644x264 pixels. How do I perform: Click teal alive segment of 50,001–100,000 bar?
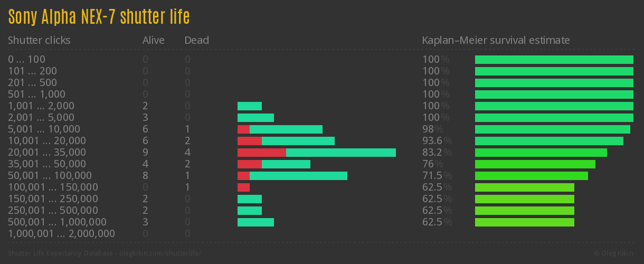[x=298, y=176]
